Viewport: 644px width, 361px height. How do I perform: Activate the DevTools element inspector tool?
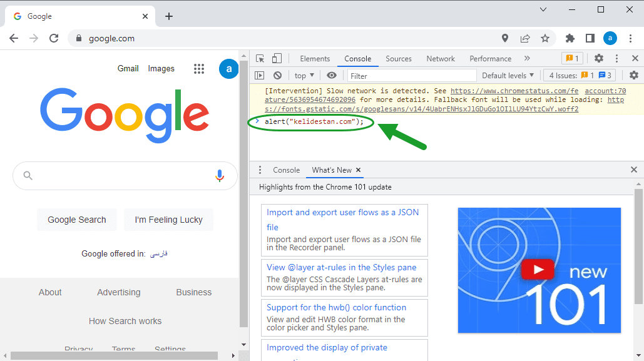click(260, 58)
